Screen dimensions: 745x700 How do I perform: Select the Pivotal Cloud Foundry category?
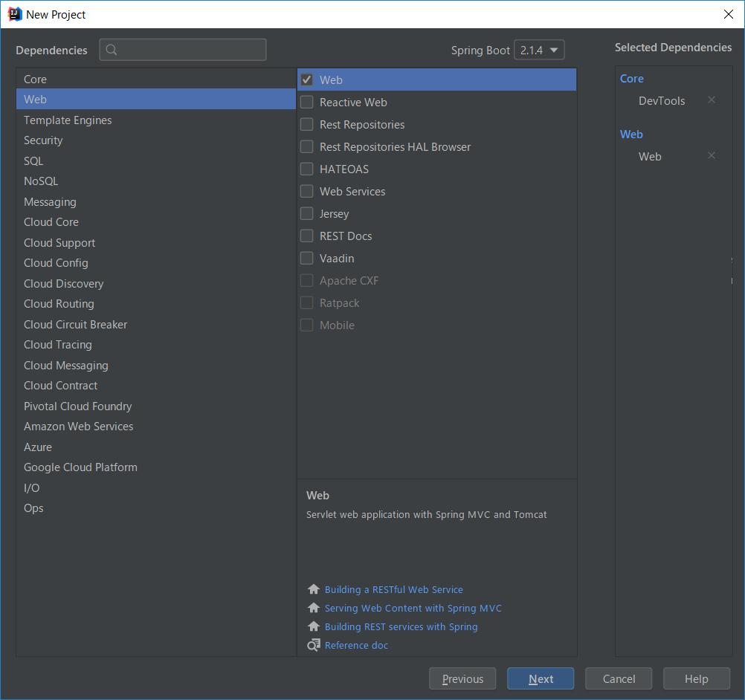point(156,406)
